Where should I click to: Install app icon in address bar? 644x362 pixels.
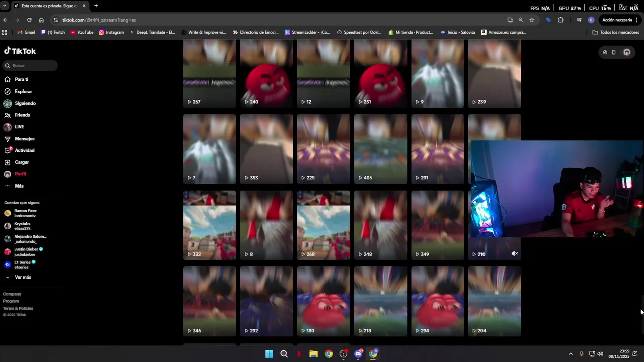coord(510,20)
